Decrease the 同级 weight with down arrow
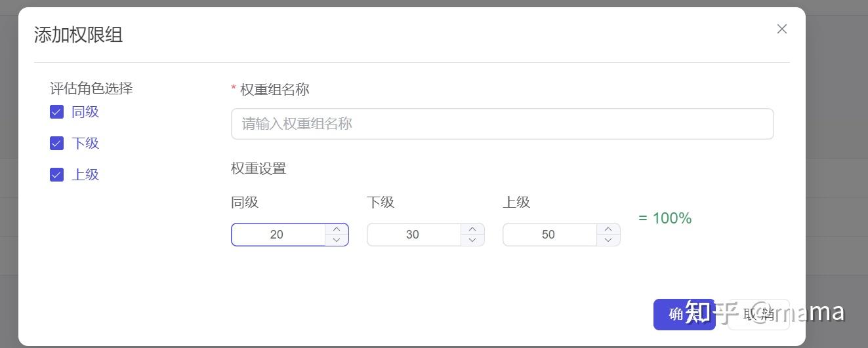Image resolution: width=868 pixels, height=348 pixels. [x=337, y=240]
